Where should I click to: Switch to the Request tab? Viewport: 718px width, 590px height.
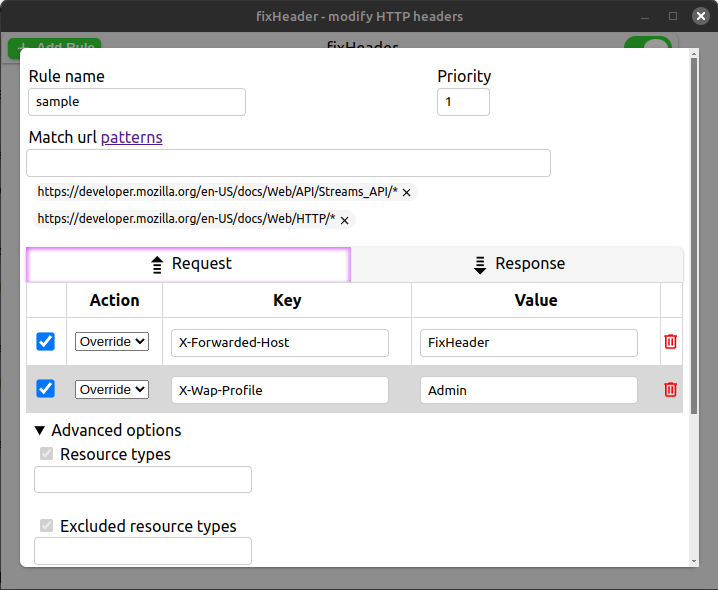click(x=189, y=264)
